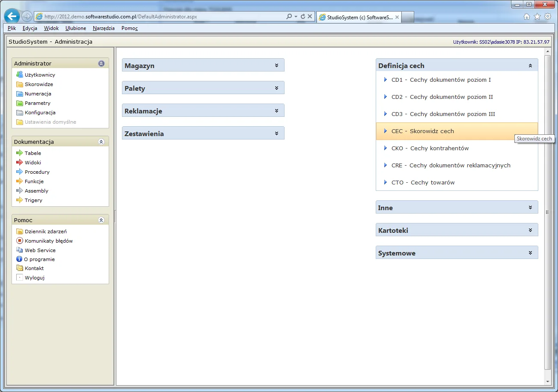This screenshot has height=392, width=558.
Task: Click the vertical page scrollbar down arrow
Action: click(547, 381)
